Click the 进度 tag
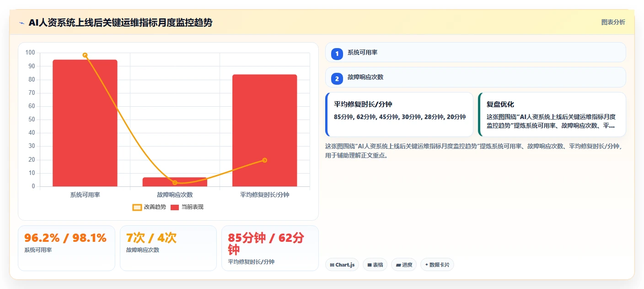This screenshot has height=289, width=644. (404, 265)
